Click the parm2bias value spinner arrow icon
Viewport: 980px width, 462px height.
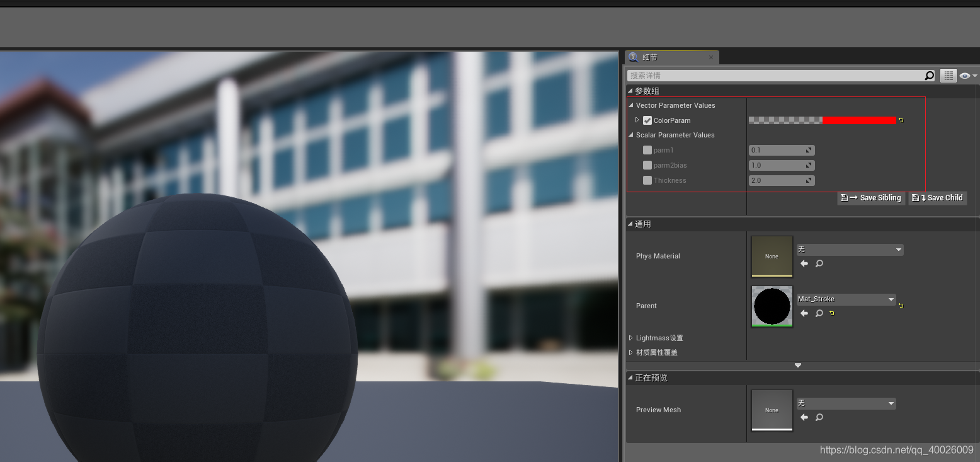point(809,165)
